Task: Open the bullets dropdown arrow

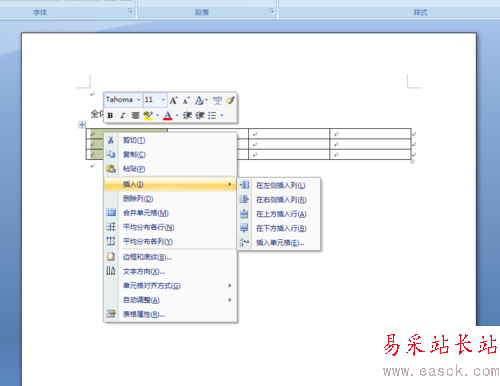Action: click(221, 116)
